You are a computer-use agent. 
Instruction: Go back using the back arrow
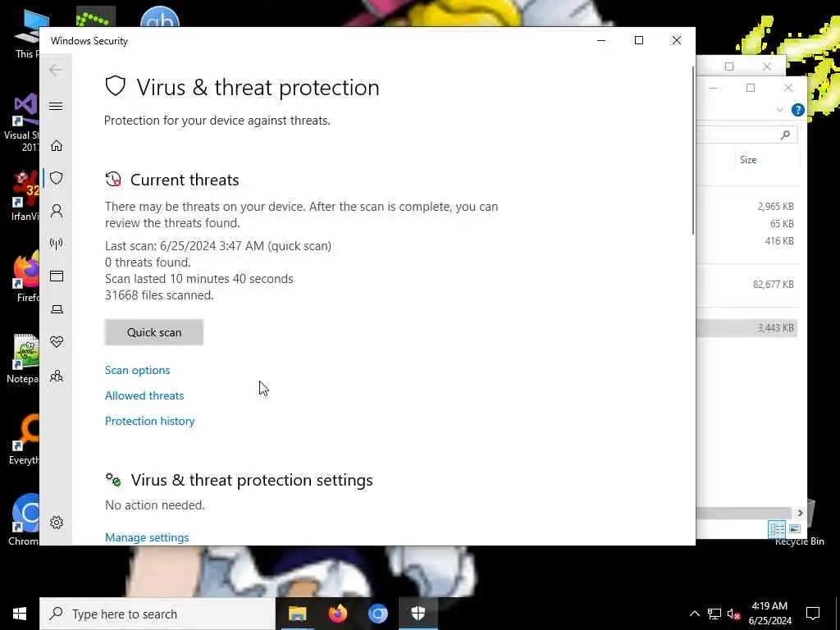pos(56,70)
